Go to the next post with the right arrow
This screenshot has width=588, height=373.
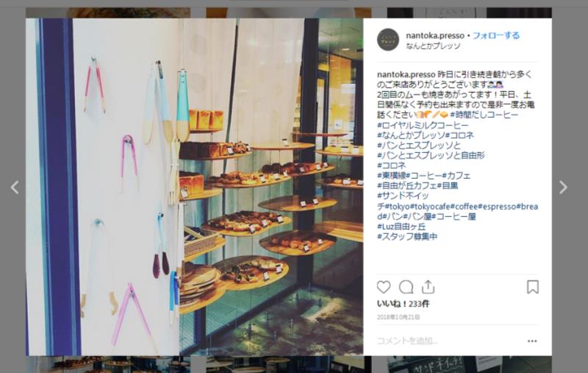[x=563, y=188]
